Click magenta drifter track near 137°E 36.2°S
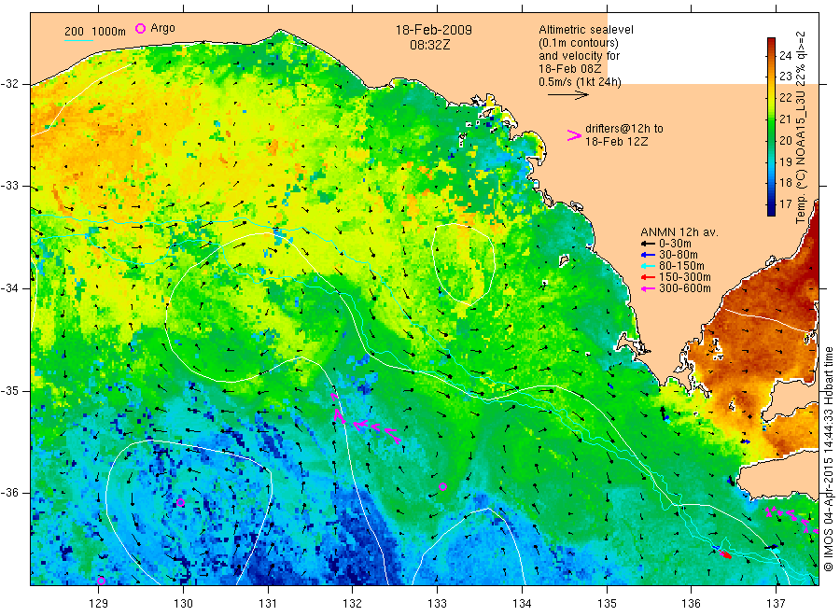This screenshot has height=616, width=840. pos(791,519)
